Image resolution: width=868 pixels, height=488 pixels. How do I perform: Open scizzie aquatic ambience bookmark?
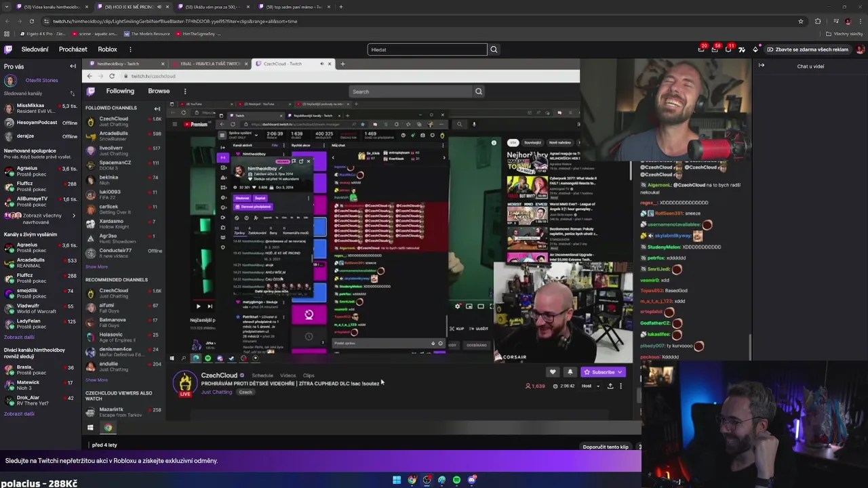coord(94,34)
